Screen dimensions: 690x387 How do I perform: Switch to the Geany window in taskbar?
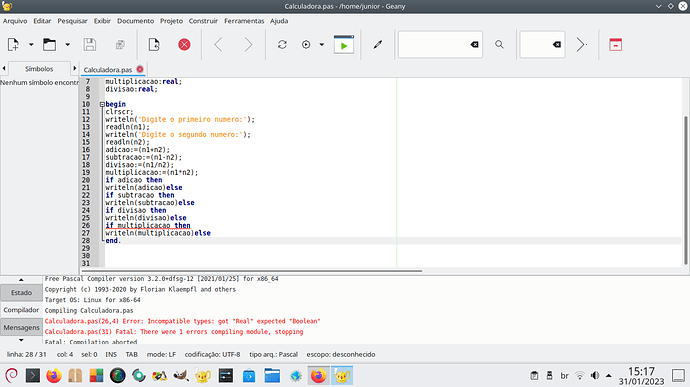point(342,376)
